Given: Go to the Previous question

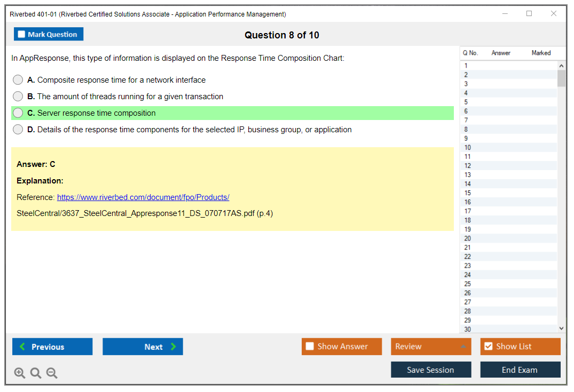Looking at the screenshot, I should 52,347.
